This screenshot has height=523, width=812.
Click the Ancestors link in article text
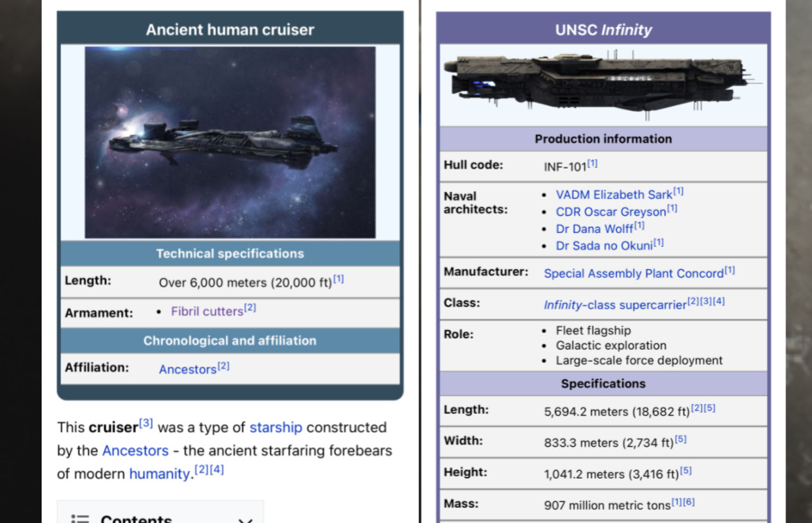click(x=135, y=451)
